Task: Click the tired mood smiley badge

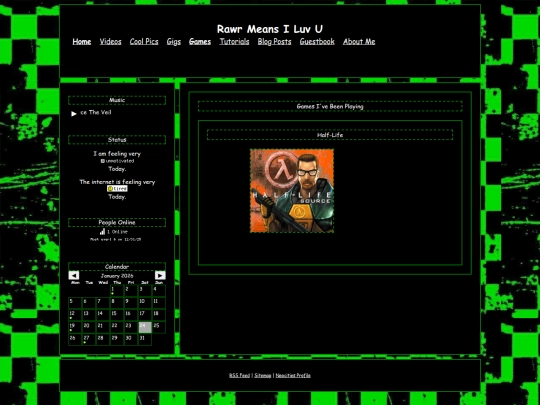Action: (117, 188)
